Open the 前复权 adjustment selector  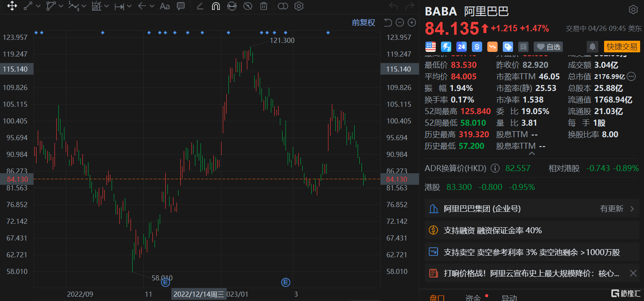pyautogui.click(x=364, y=23)
